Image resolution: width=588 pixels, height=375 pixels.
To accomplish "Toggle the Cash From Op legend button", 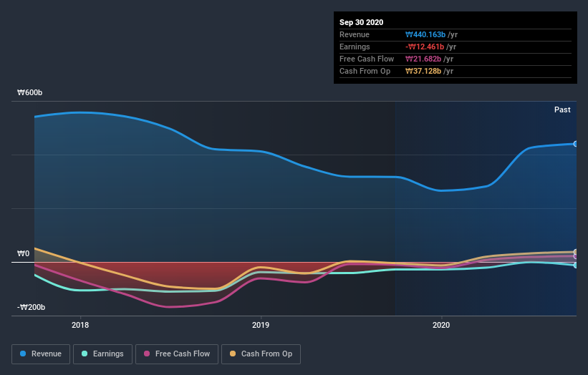I will tap(261, 354).
